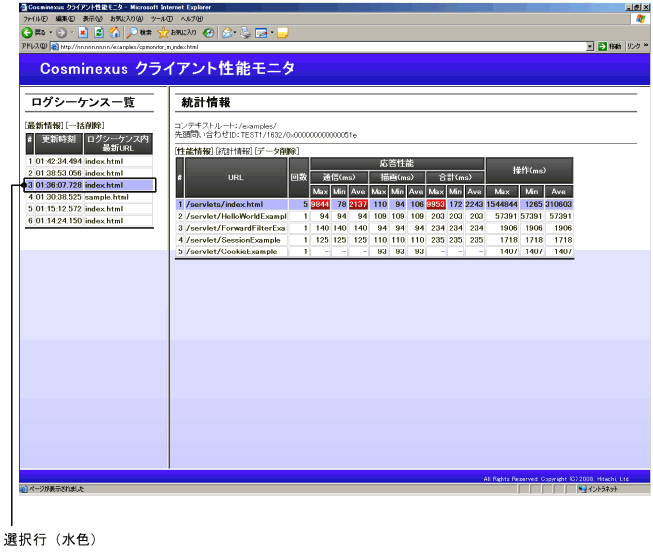Expand the Links toolbar chevron

646,45
